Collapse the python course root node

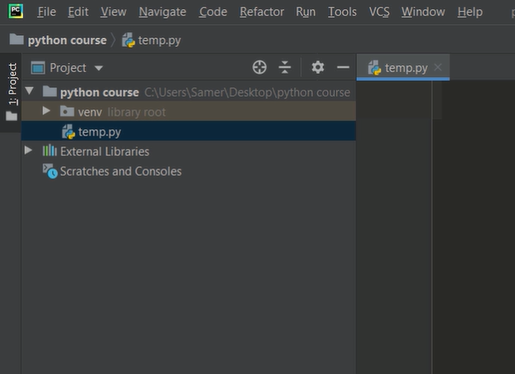click(x=29, y=91)
